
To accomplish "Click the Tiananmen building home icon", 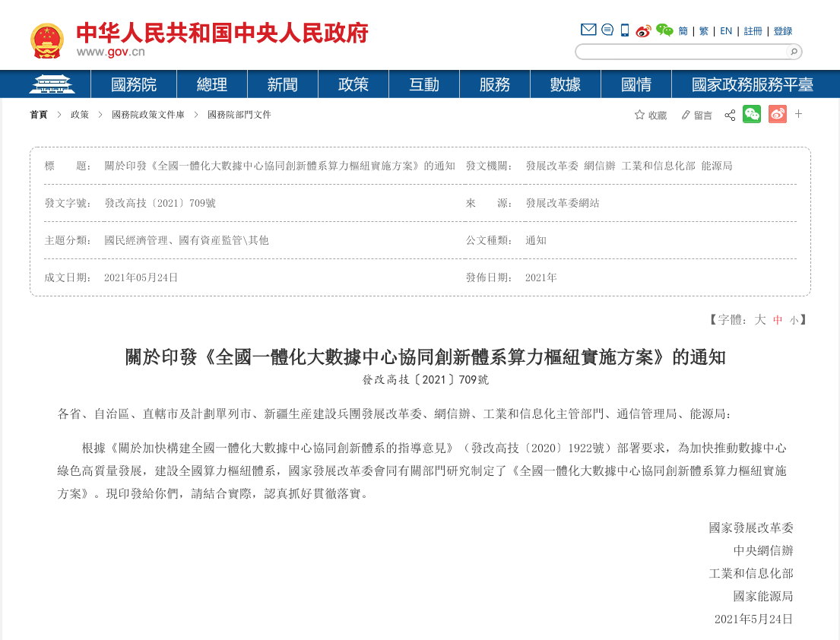I will [52, 84].
